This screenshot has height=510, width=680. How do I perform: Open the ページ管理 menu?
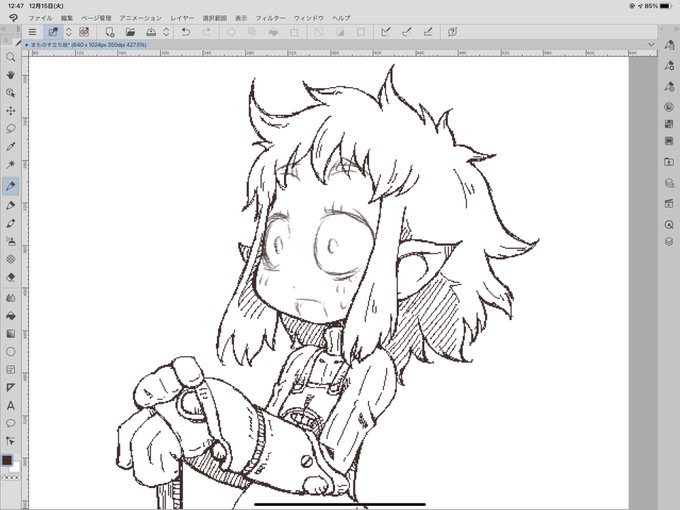[96, 18]
